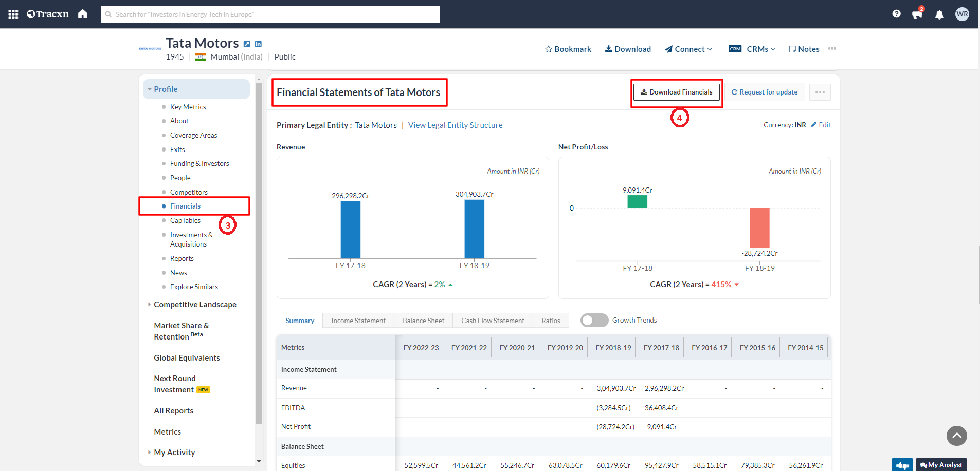This screenshot has height=471, width=980.
Task: Click the feedback thumbs icon button
Action: point(902,465)
